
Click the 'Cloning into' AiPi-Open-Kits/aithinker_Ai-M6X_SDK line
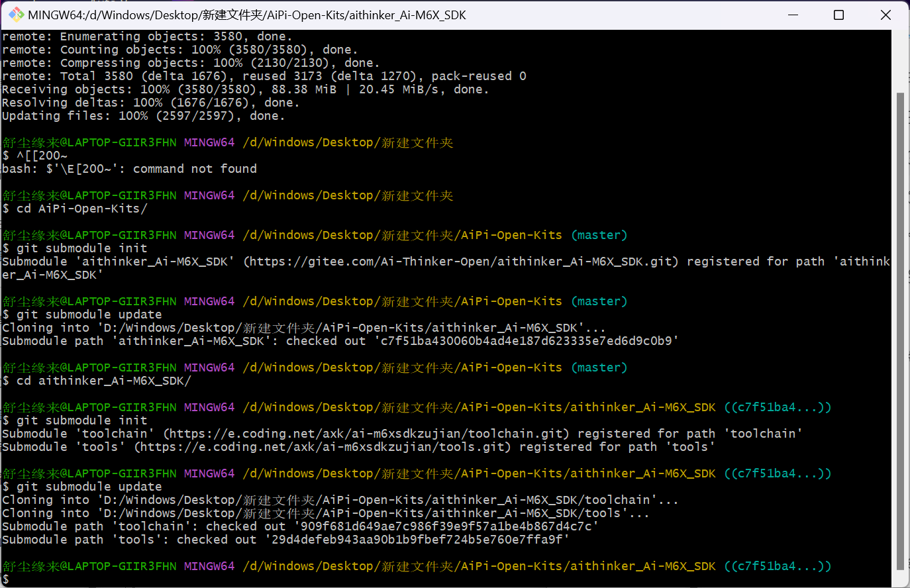pos(303,328)
